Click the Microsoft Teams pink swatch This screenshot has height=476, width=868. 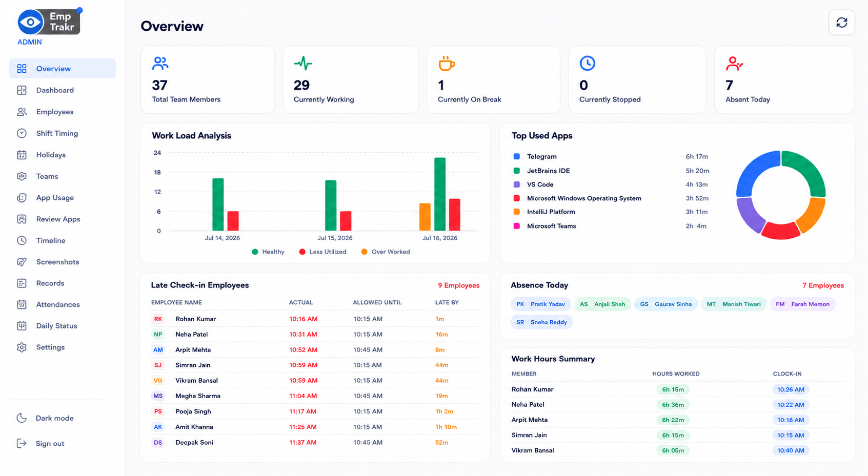click(x=517, y=226)
